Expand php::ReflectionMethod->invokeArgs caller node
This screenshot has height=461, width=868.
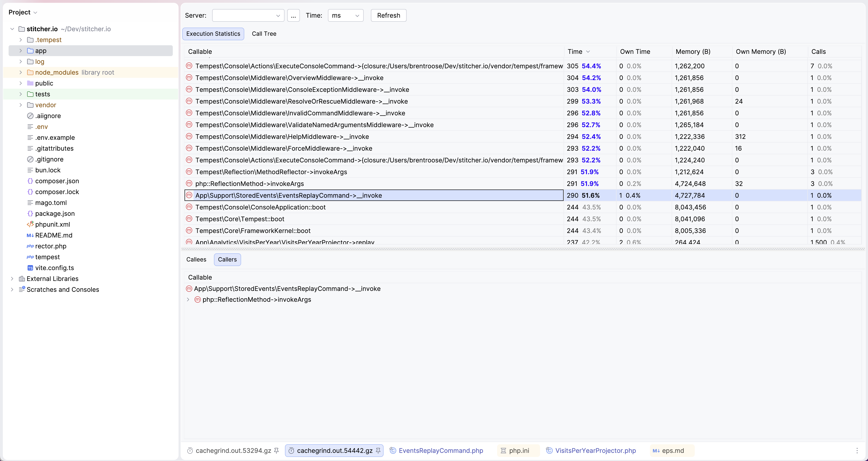pyautogui.click(x=188, y=299)
